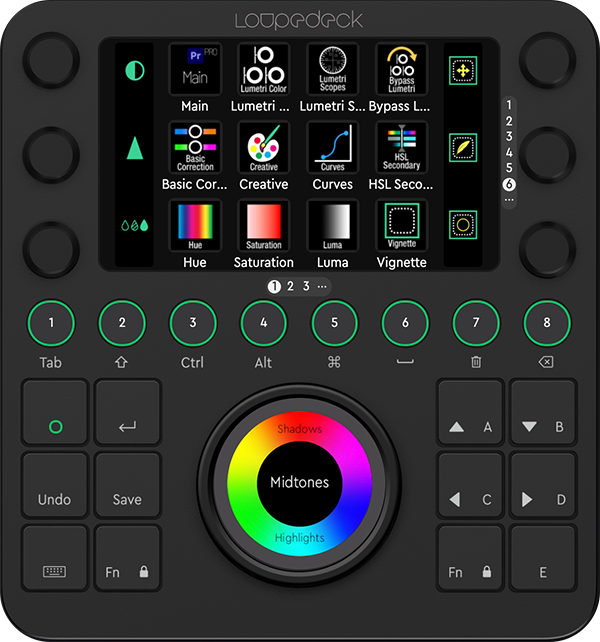
Task: Open the HSL Secondary tile
Action: [402, 147]
